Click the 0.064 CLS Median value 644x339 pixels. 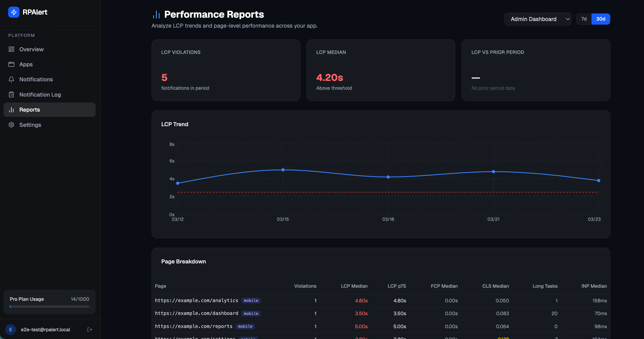tap(502, 327)
